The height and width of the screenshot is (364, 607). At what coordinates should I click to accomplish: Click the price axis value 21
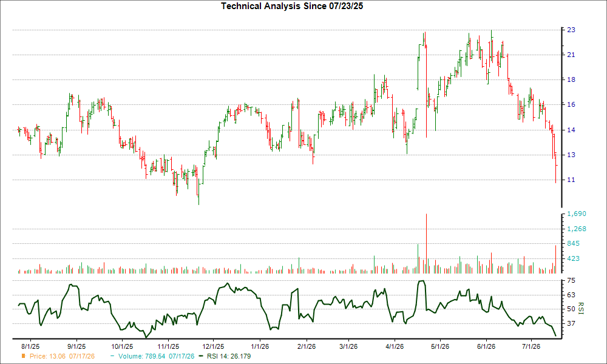(571, 55)
